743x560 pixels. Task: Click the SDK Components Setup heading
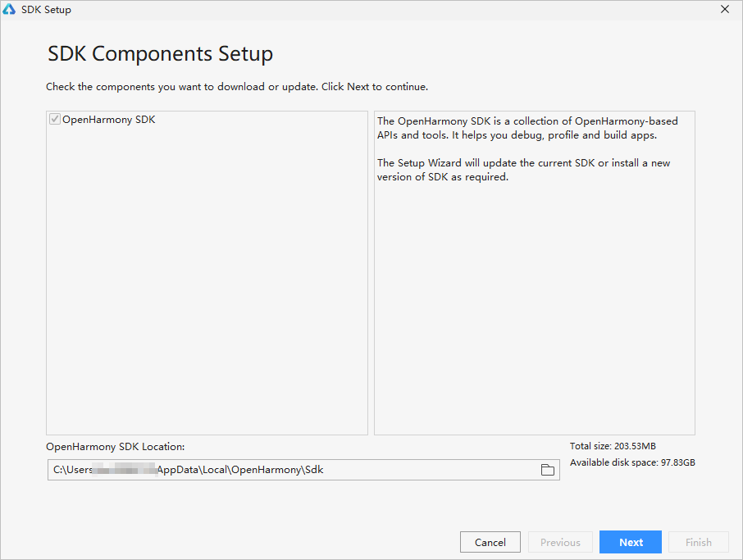tap(160, 53)
